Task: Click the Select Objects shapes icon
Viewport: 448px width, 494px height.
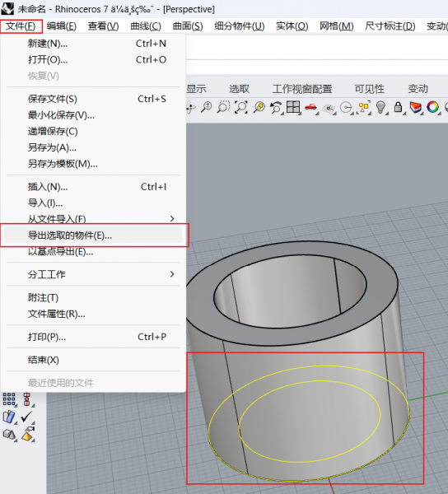Action: click(364, 107)
